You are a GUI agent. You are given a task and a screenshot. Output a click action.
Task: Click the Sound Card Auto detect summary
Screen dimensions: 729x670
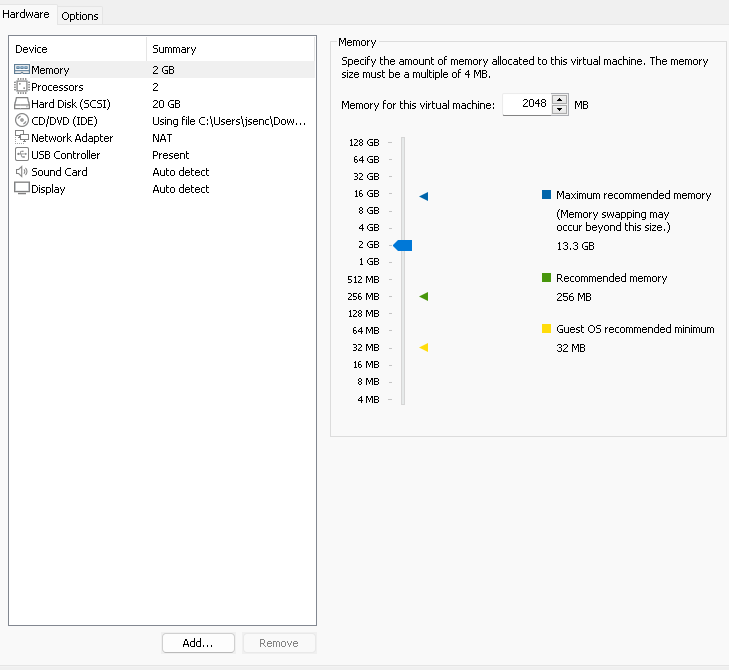tap(181, 172)
